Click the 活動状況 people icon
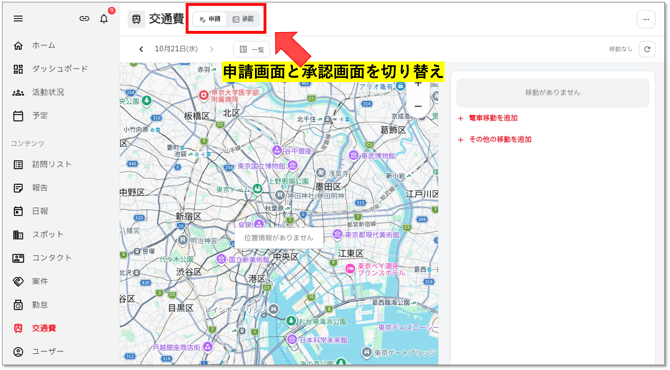This screenshot has width=670, height=370. [18, 93]
